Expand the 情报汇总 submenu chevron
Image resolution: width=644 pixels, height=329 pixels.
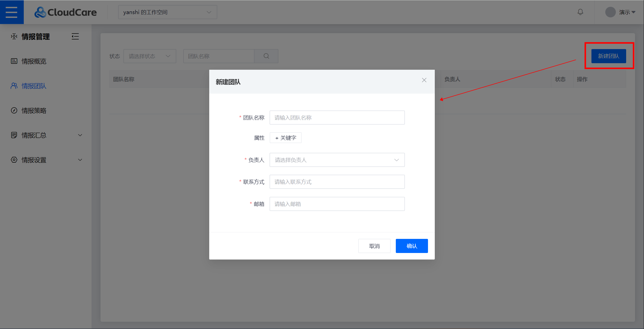pyautogui.click(x=80, y=135)
